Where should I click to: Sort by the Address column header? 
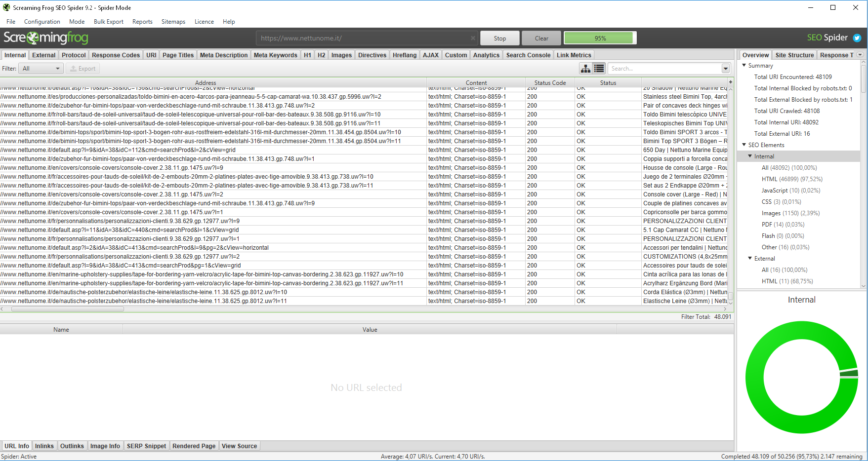click(x=206, y=83)
